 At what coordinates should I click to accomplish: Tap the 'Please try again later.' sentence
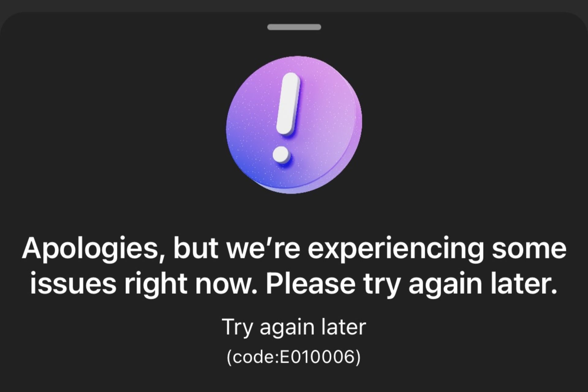411,283
